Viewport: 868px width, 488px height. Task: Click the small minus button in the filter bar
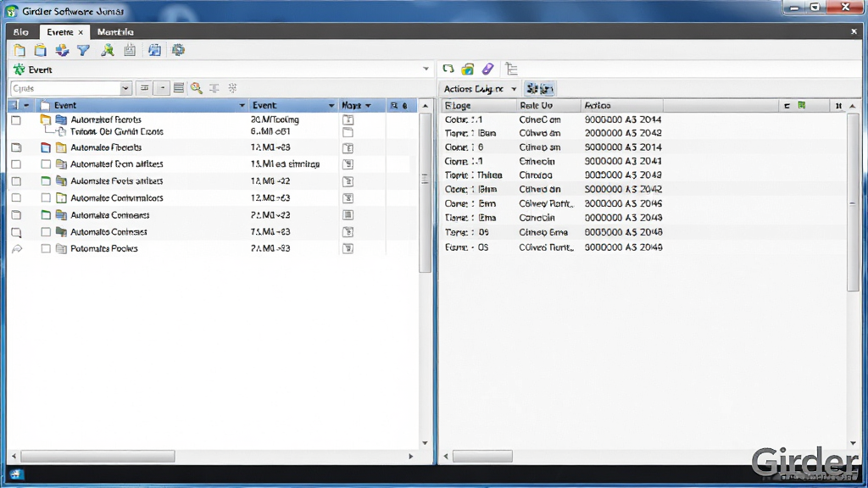(162, 88)
